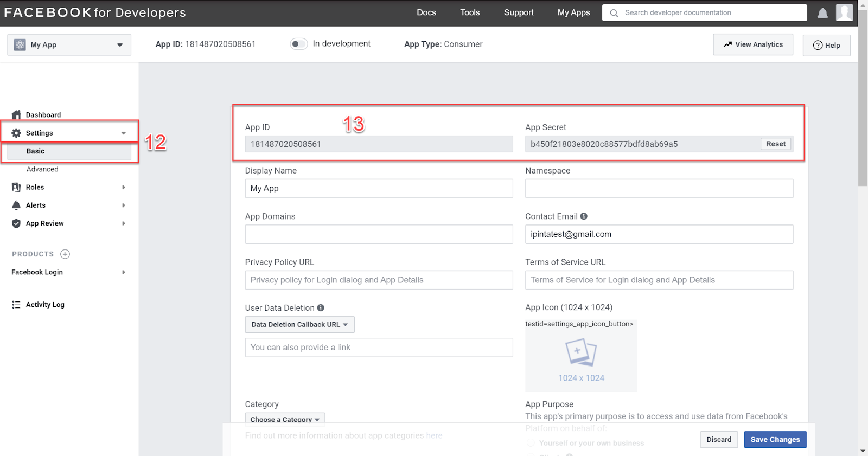Select Yourself or your own business option
This screenshot has width=868, height=456.
point(531,443)
